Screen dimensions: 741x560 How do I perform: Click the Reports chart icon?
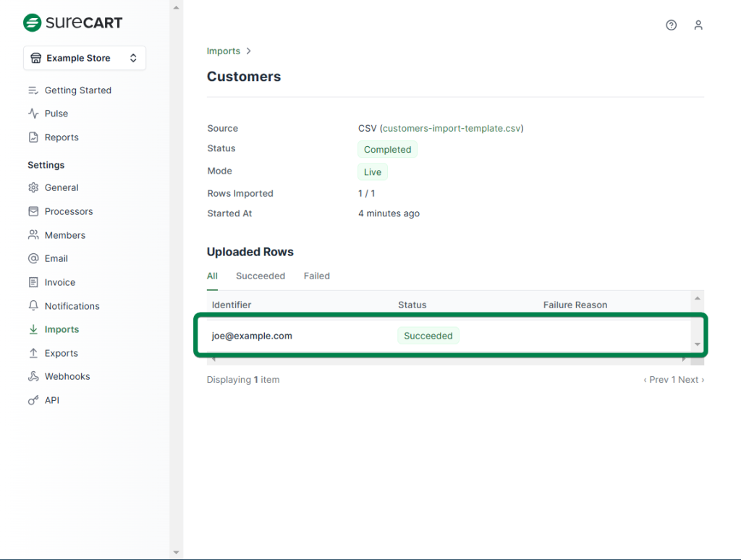coord(33,137)
